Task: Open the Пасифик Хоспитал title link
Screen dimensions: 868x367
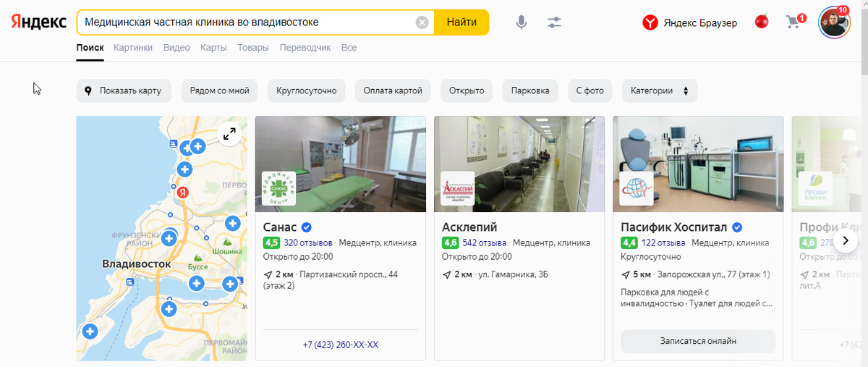Action: (674, 227)
